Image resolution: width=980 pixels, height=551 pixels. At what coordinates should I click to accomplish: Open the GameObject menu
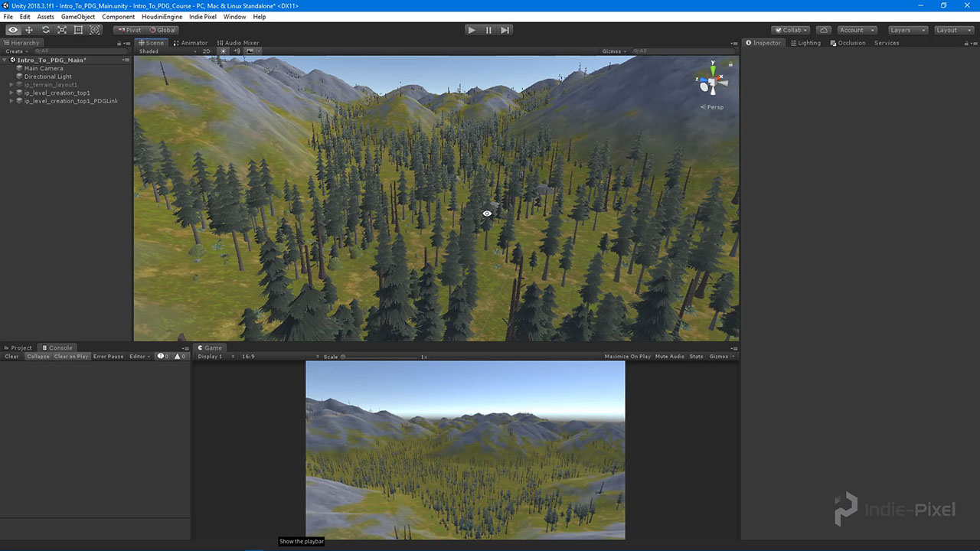click(78, 17)
